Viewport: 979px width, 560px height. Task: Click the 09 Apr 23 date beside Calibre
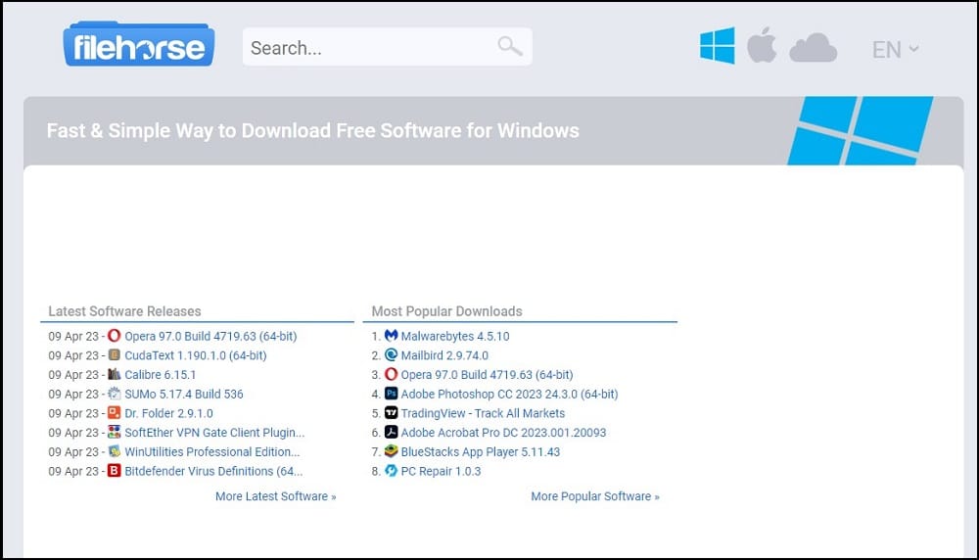pyautogui.click(x=73, y=375)
